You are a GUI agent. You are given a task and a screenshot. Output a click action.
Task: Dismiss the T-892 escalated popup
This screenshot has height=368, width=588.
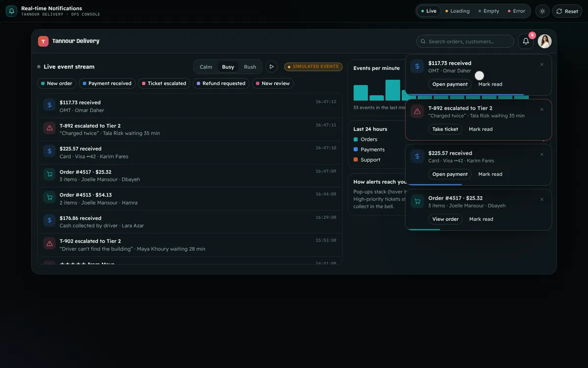tap(541, 109)
